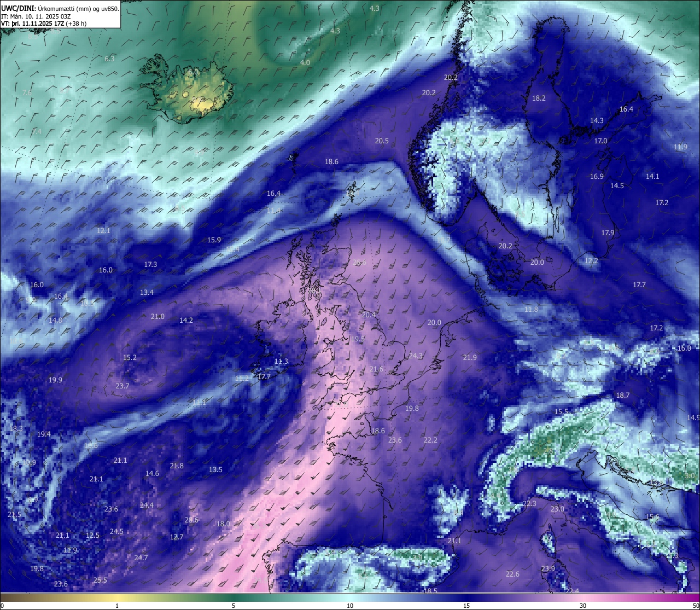700x610 pixels.
Task: Click the 12.7 value in the Atlantic
Action: click(x=177, y=537)
